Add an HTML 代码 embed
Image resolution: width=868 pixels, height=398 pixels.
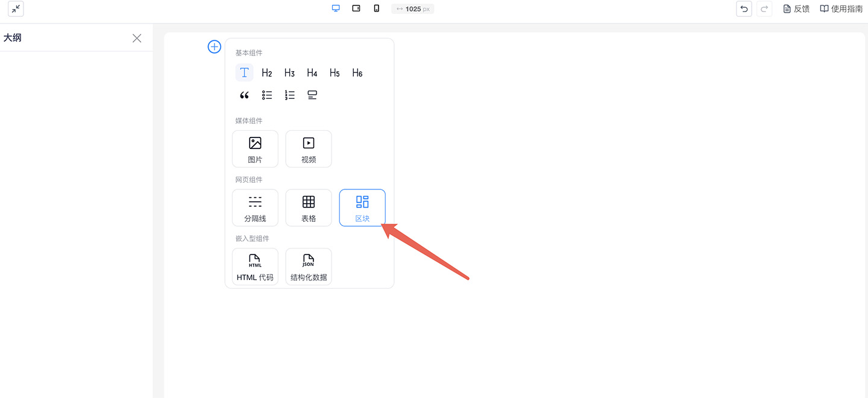(255, 267)
